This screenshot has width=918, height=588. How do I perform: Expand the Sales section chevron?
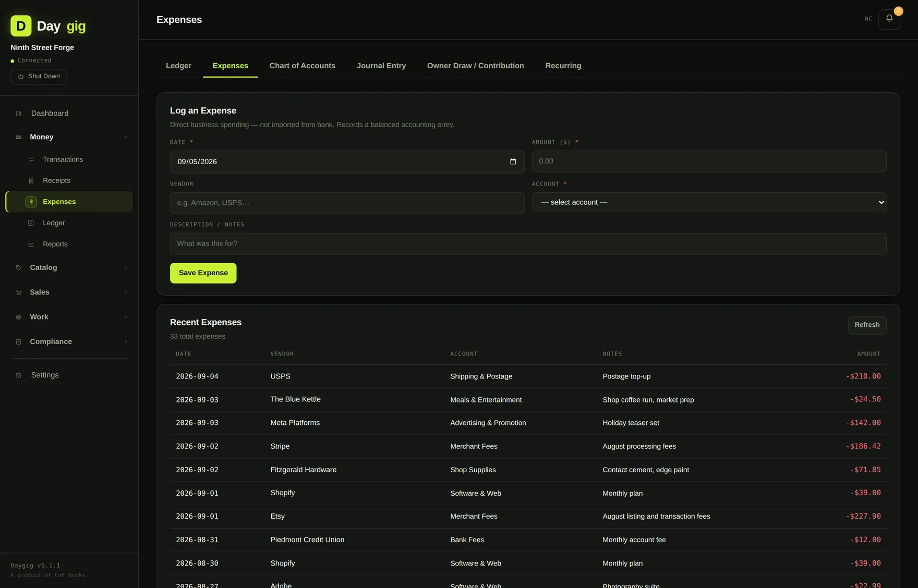pyautogui.click(x=126, y=292)
